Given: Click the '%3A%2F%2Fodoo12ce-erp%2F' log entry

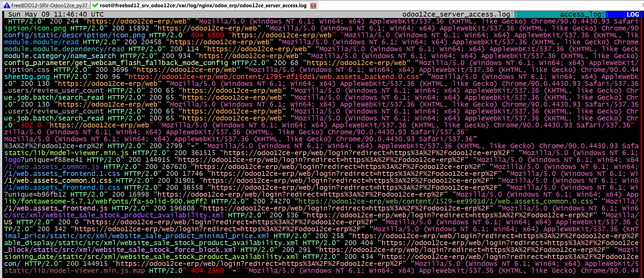Looking at the screenshot, I should 54,146.
